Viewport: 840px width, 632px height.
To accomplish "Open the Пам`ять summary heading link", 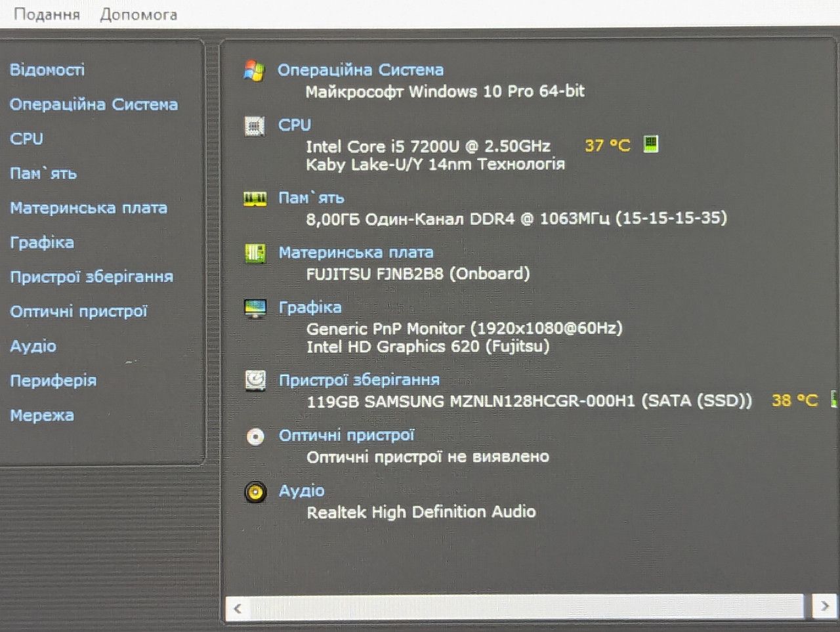I will coord(311,198).
